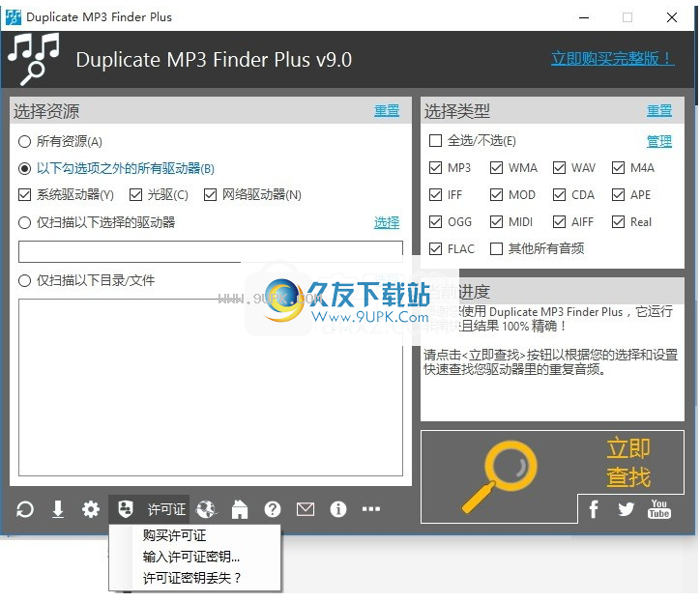700x602 pixels.
Task: Select 仅扫描以下目录/文件 radio
Action: pyautogui.click(x=24, y=280)
